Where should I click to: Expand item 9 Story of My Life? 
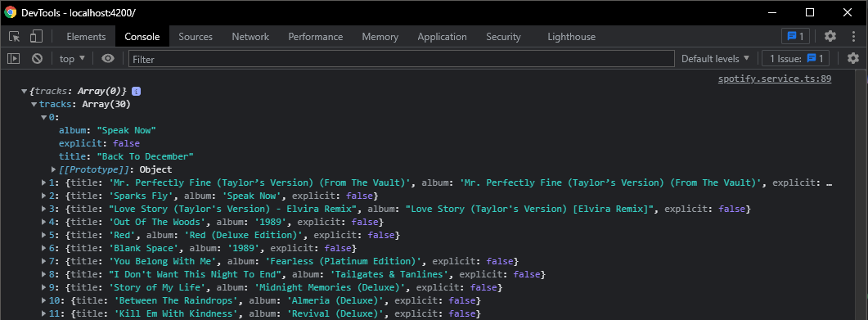[43, 288]
